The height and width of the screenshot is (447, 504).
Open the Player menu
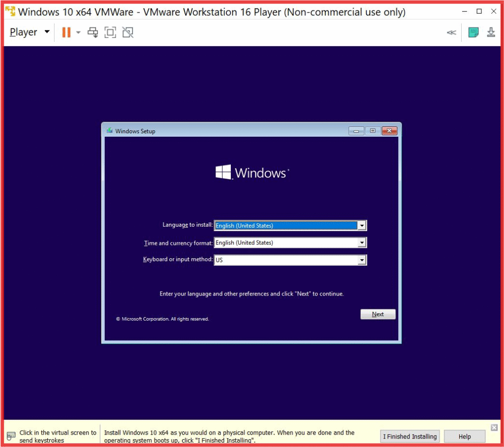30,32
